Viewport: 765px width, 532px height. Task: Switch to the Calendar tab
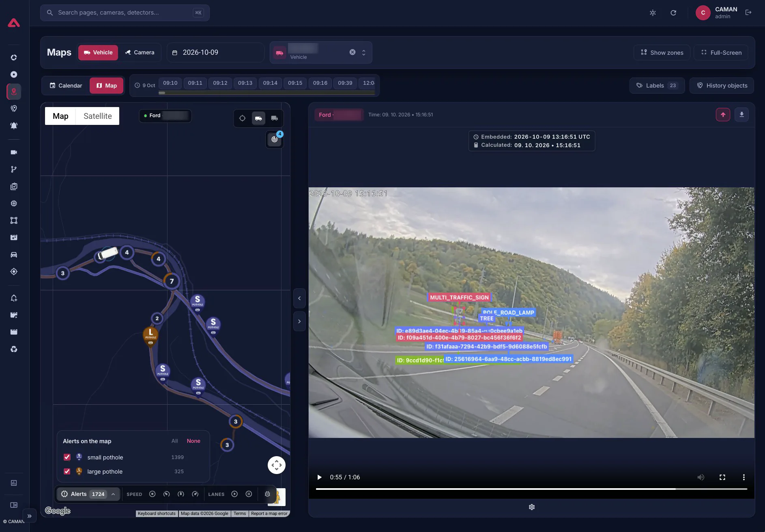(x=66, y=86)
